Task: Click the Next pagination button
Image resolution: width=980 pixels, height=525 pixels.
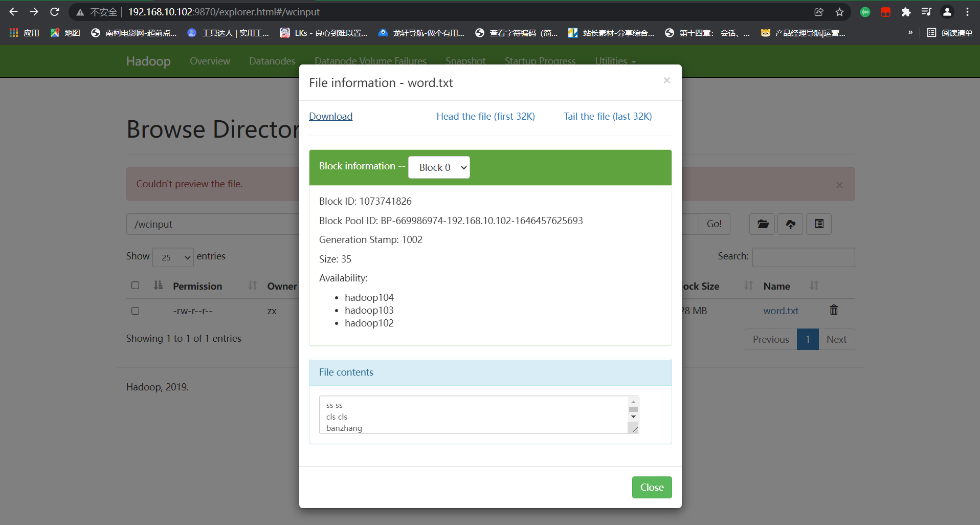Action: click(836, 339)
